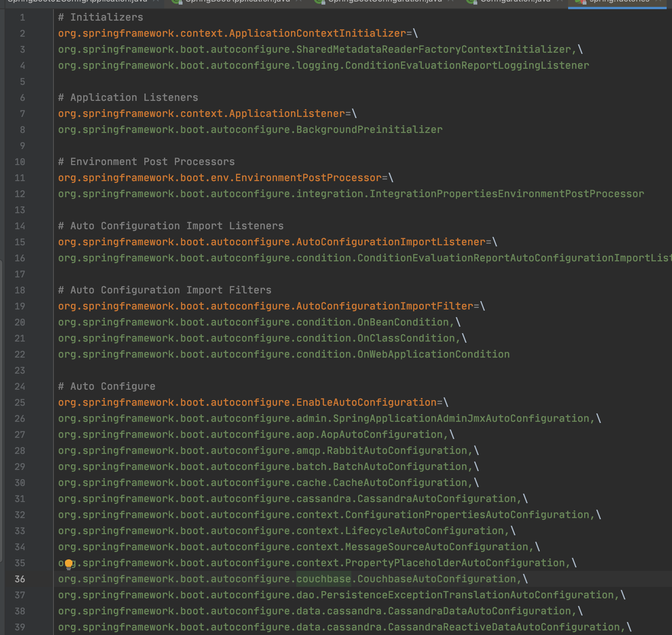Click ConditionEvaluationReportLoggingListener entry

[324, 65]
